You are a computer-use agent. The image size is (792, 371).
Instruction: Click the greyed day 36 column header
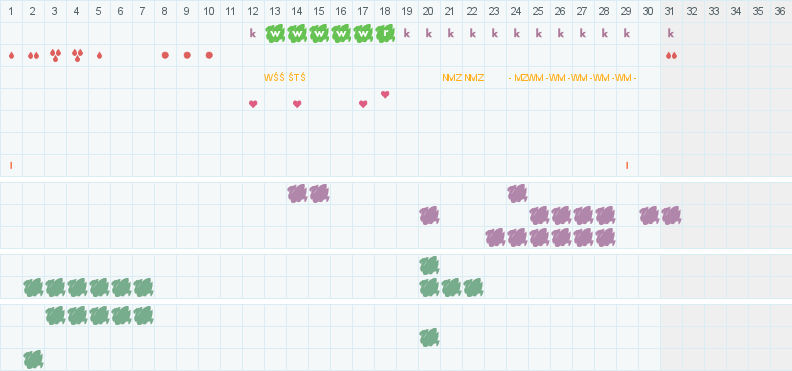[781, 11]
